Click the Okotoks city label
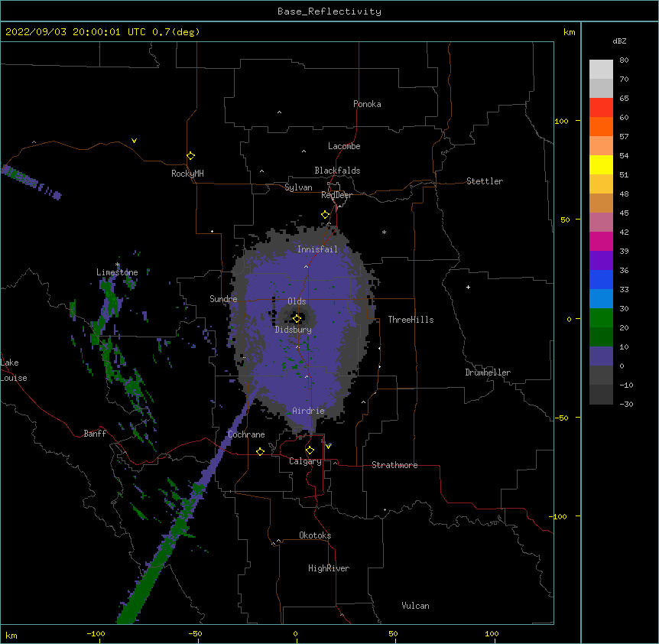 315,535
